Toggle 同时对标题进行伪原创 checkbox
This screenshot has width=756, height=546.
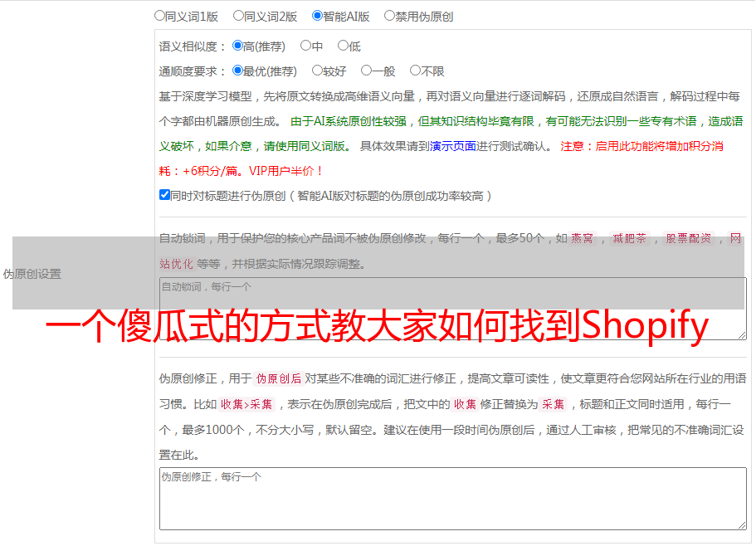[164, 195]
